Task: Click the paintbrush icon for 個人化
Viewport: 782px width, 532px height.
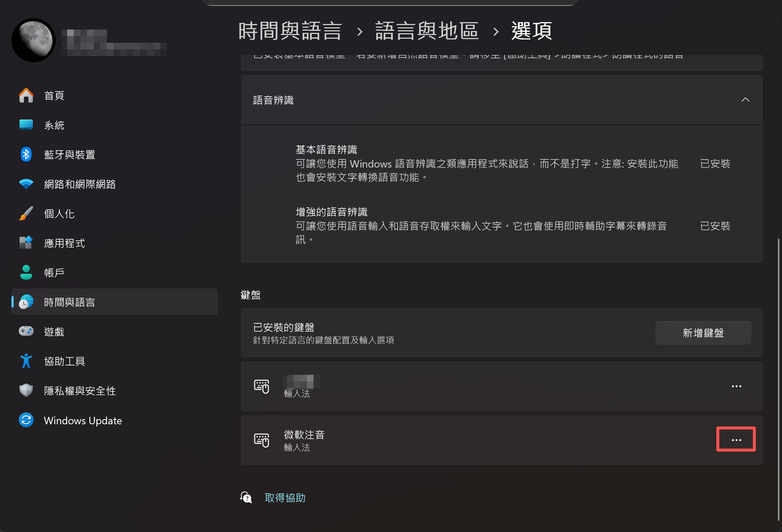Action: 26,213
